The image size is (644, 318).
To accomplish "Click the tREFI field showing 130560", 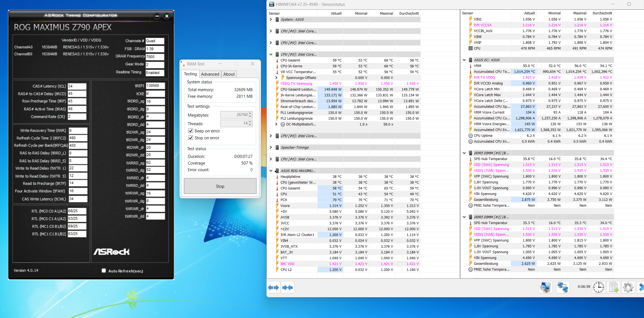I will pyautogui.click(x=155, y=86).
